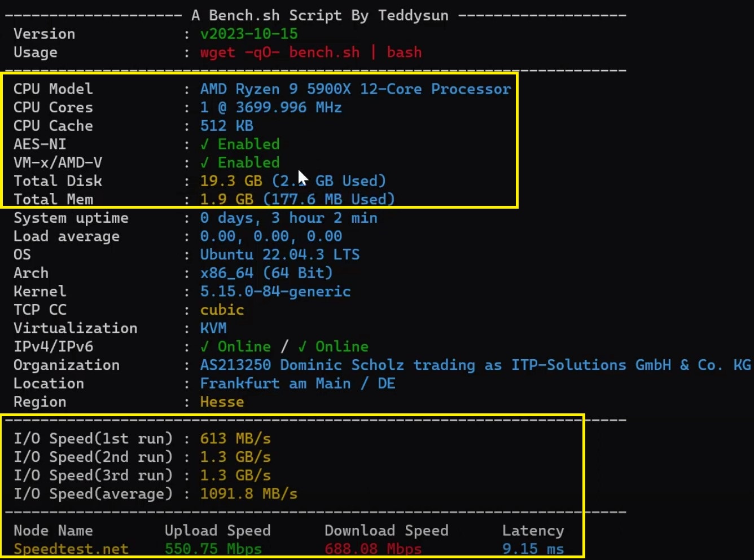The width and height of the screenshot is (754, 560).
Task: Click the checkmark next to VM-x/AMD-V Enabled
Action: pyautogui.click(x=205, y=163)
